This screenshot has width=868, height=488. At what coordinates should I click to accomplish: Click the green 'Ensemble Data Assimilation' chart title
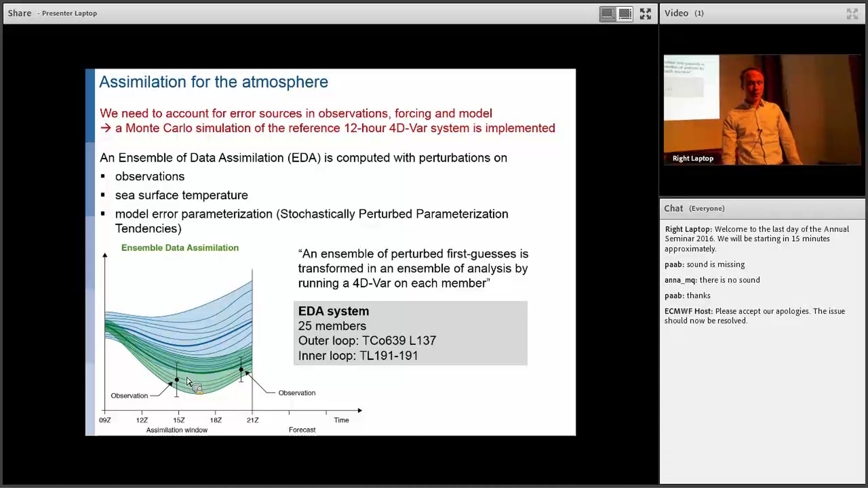[180, 248]
